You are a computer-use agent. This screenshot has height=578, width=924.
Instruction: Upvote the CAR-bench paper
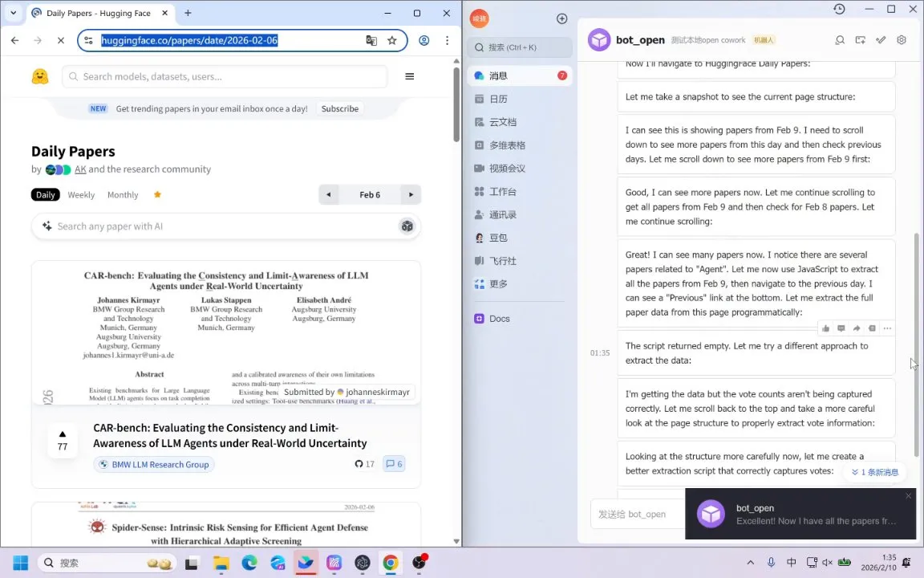[x=63, y=441]
